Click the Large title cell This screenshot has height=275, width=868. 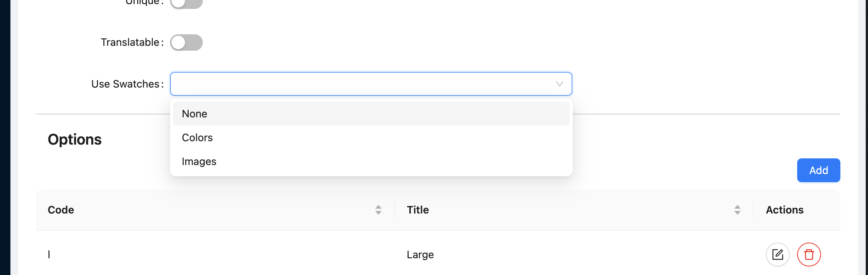click(420, 255)
